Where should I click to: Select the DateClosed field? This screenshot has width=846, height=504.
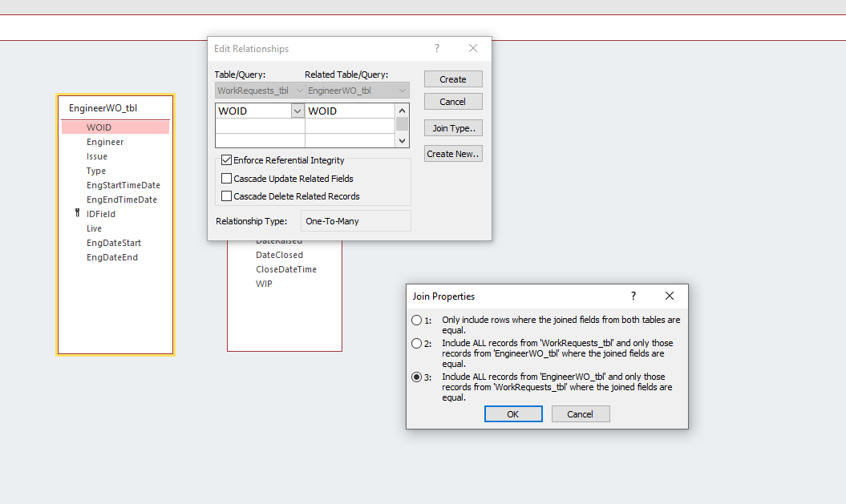280,255
